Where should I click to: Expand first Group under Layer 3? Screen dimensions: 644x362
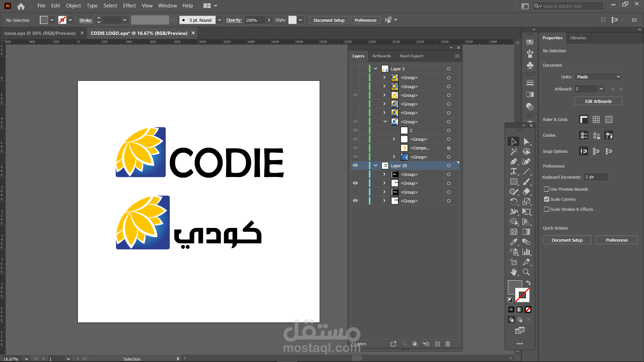384,77
